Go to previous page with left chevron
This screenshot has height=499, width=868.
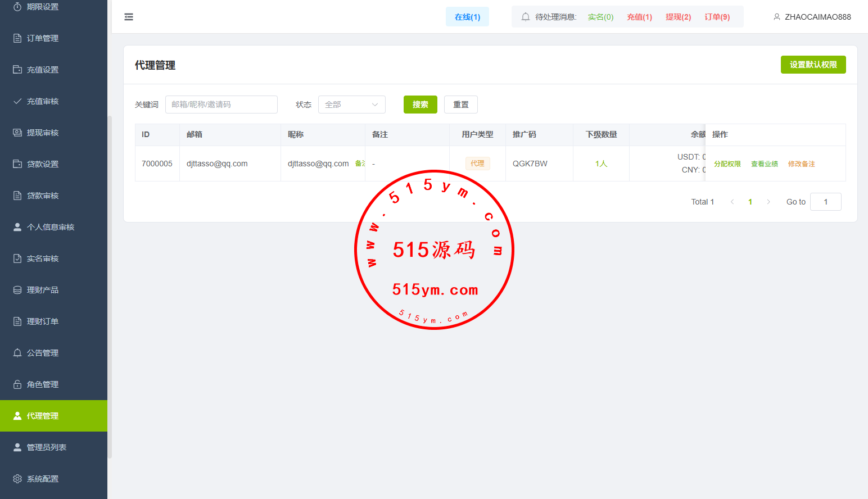pyautogui.click(x=732, y=202)
